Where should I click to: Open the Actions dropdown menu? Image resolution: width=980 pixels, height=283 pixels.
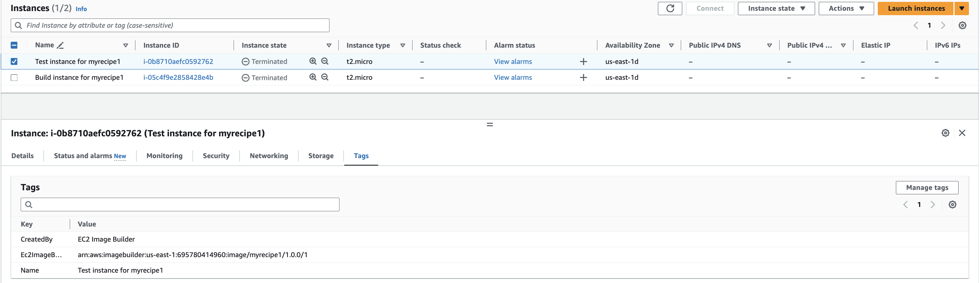(x=846, y=8)
